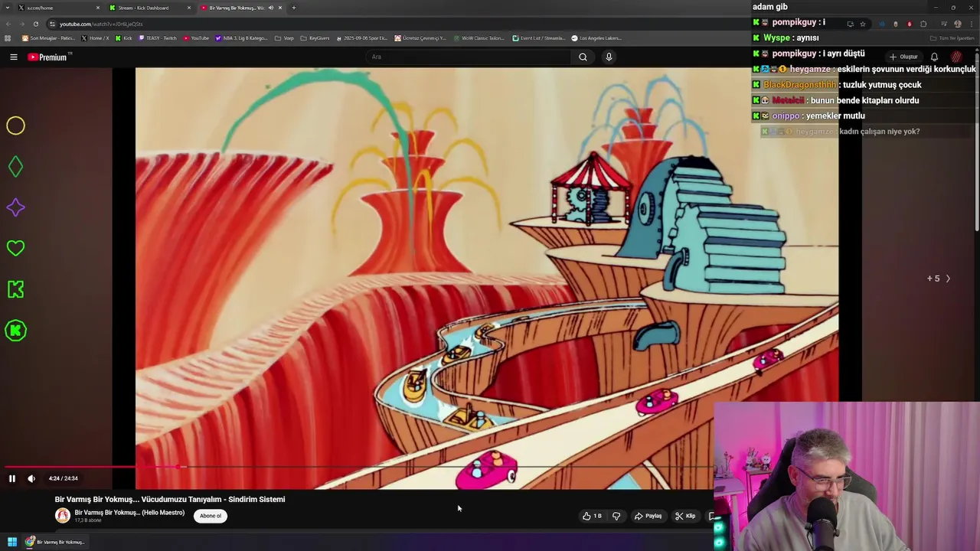Click the green square K overlay icon

pyautogui.click(x=15, y=289)
